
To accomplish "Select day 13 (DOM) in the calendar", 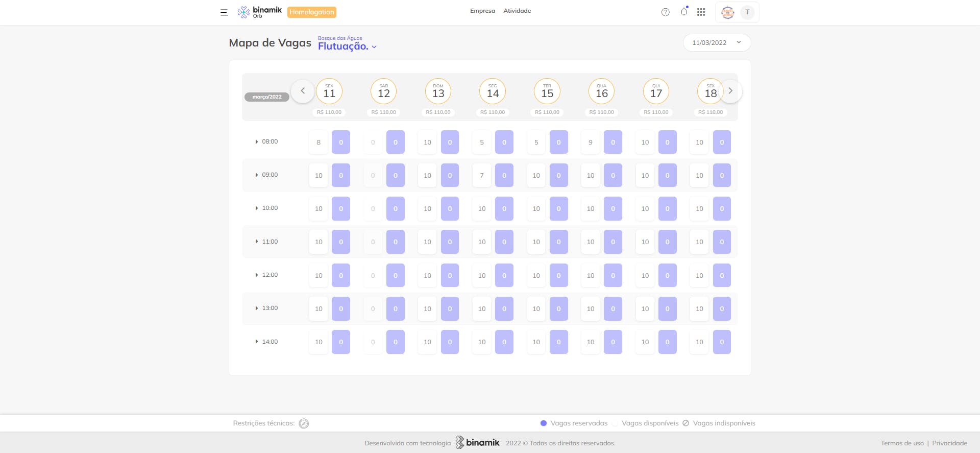I will pos(438,91).
